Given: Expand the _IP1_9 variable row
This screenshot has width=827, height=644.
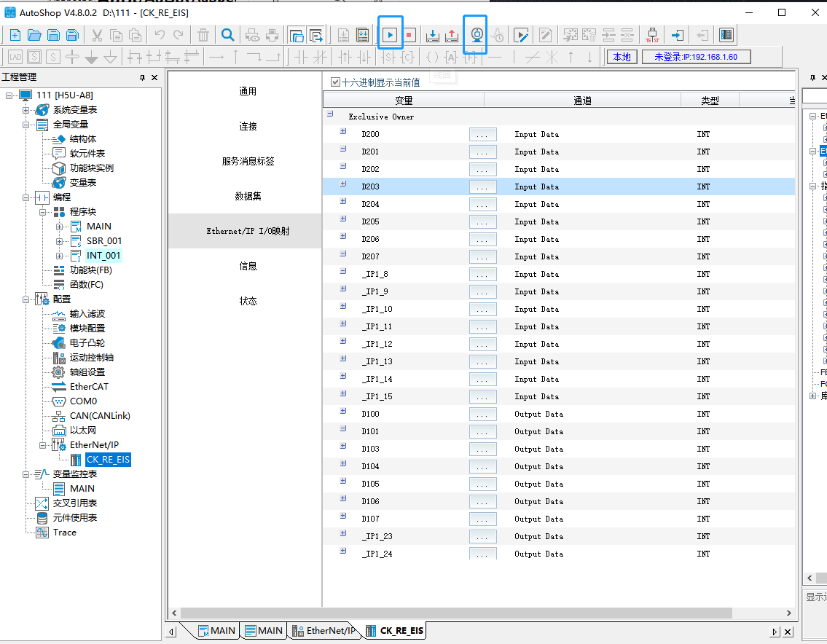Looking at the screenshot, I should 343,288.
